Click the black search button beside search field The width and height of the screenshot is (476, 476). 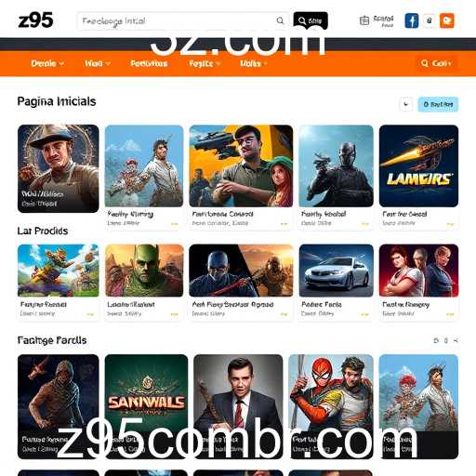[x=311, y=21]
